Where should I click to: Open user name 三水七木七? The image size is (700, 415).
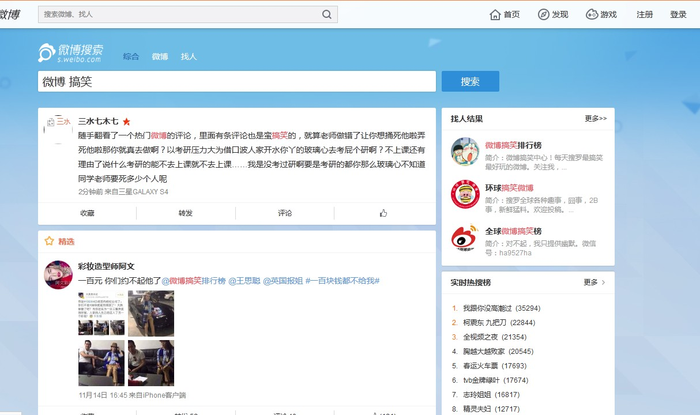pos(98,121)
